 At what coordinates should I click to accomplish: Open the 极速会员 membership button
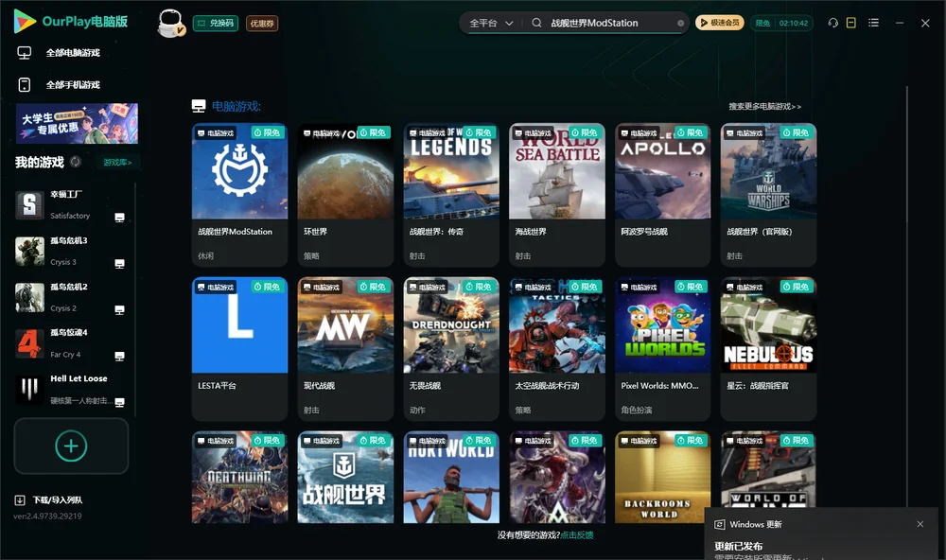coord(719,23)
